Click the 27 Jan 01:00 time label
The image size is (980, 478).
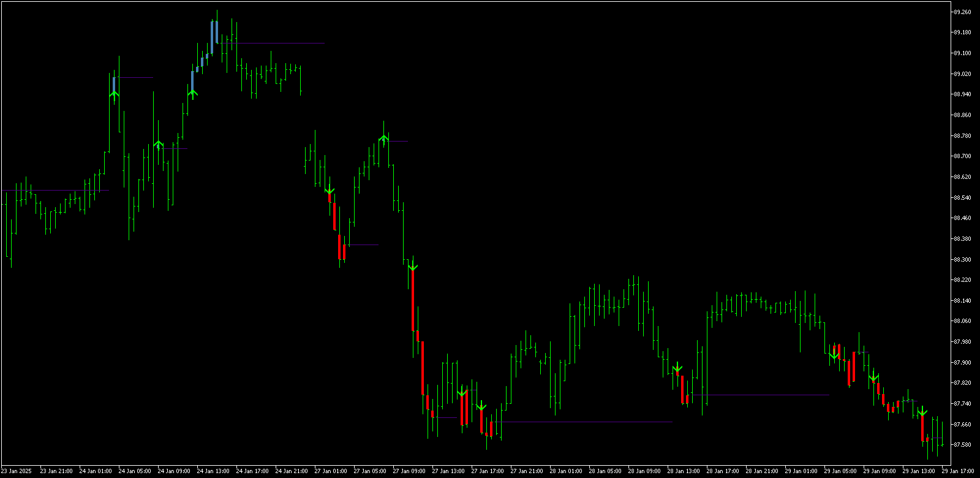tap(331, 471)
